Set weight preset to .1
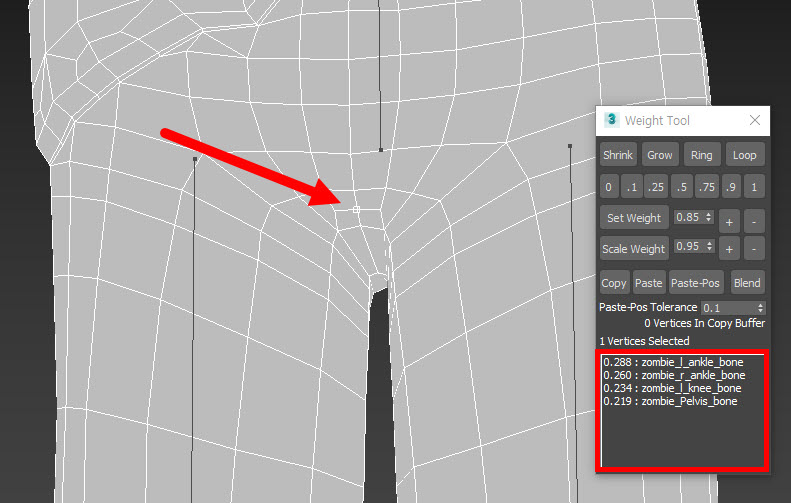 (632, 187)
